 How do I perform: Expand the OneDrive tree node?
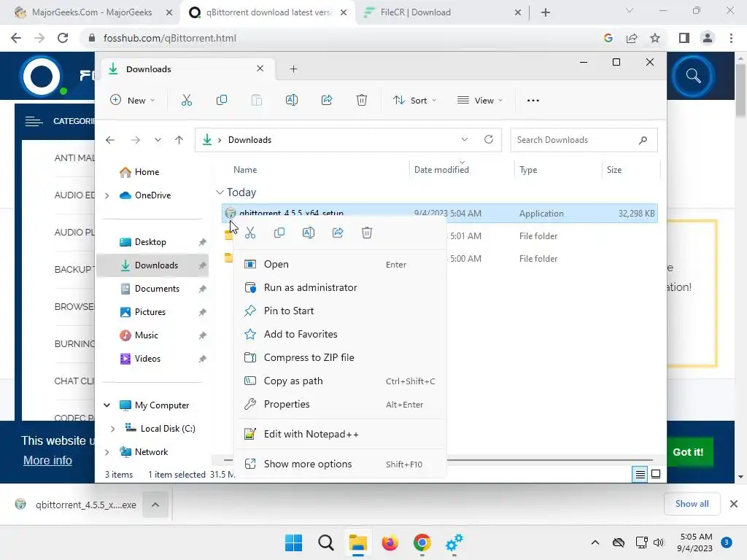tap(107, 195)
